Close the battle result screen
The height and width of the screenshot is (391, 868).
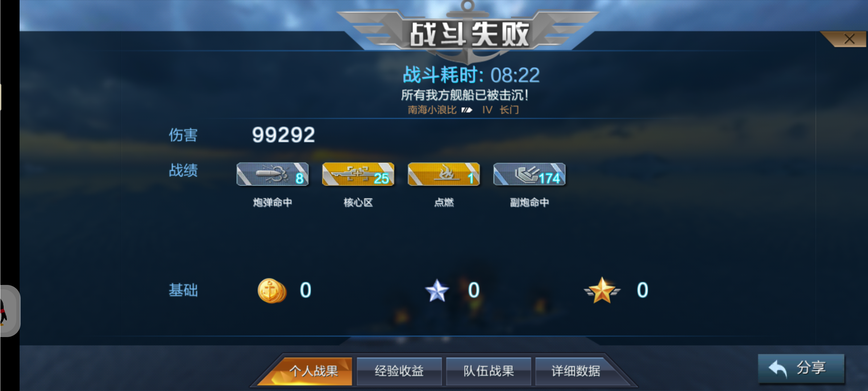[x=849, y=39]
